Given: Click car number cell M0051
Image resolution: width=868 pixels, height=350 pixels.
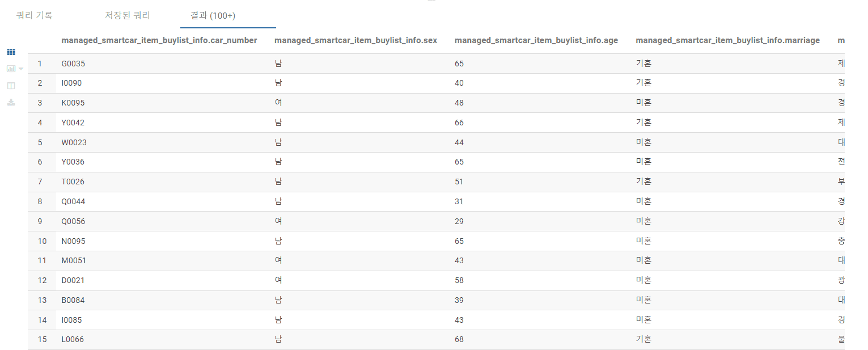Looking at the screenshot, I should click(x=74, y=260).
